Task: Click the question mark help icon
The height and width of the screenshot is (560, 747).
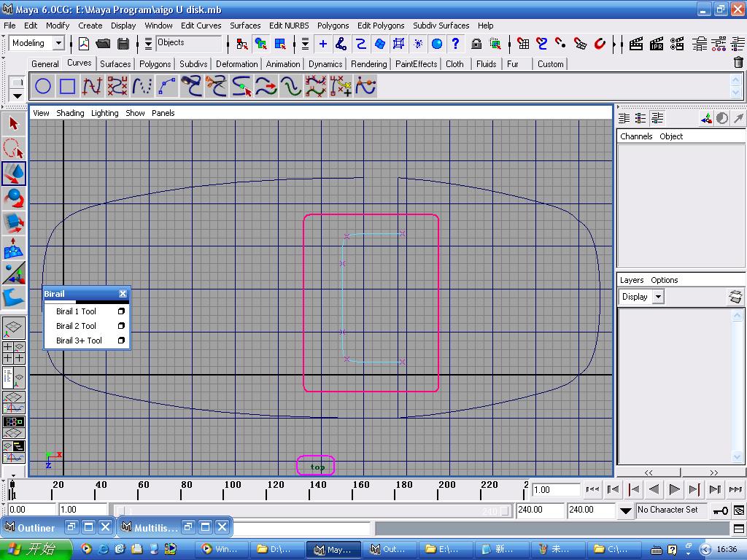Action: pyautogui.click(x=455, y=44)
